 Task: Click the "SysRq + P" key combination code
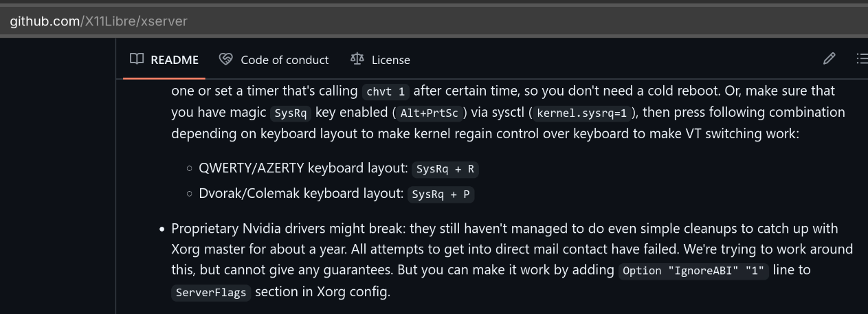click(441, 194)
